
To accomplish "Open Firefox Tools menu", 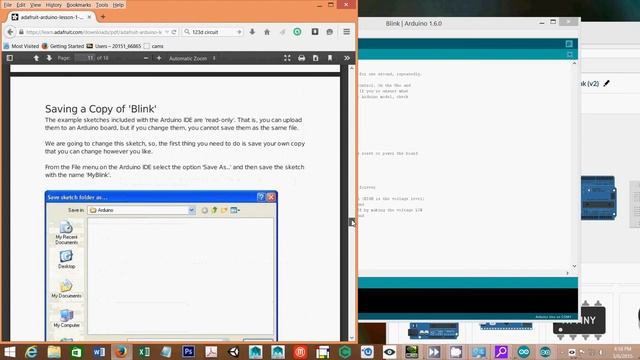I will coord(102,5).
